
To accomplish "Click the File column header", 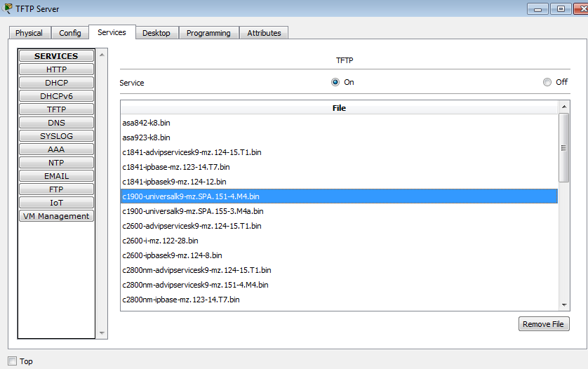I will point(339,108).
